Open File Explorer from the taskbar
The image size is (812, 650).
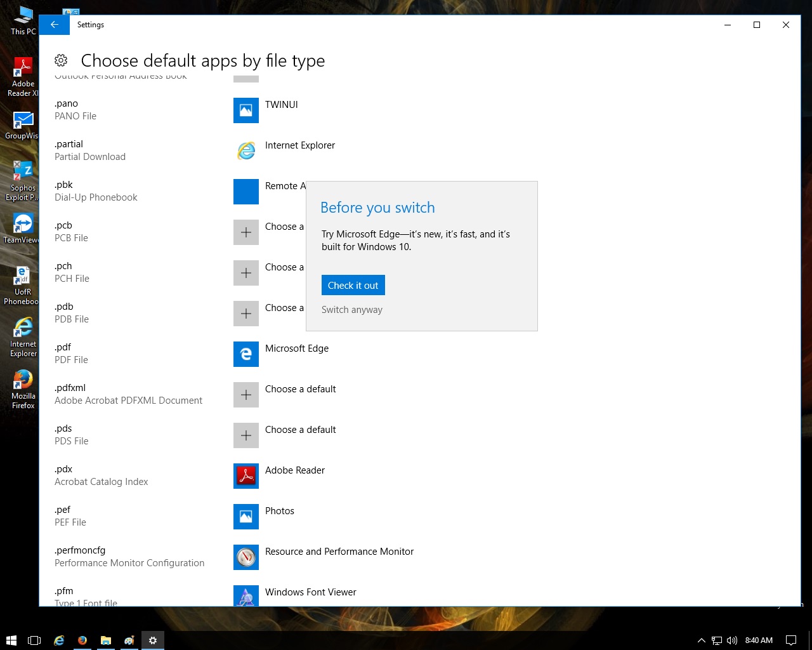click(106, 640)
